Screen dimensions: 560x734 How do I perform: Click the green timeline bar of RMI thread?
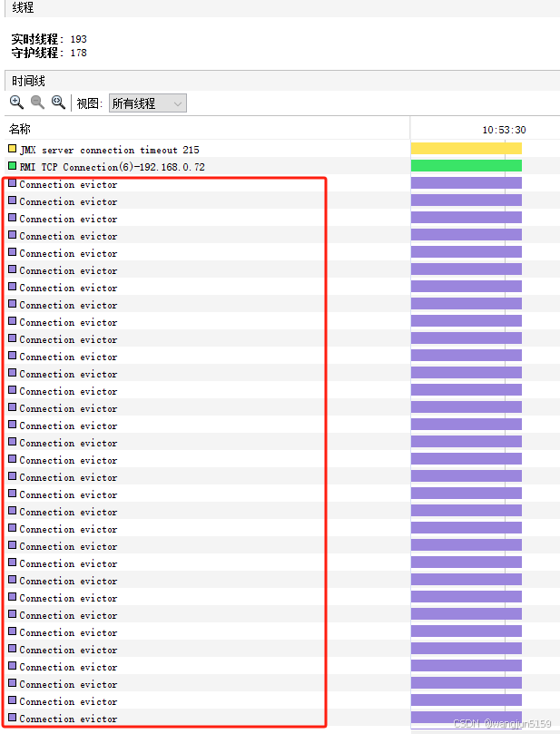click(467, 166)
